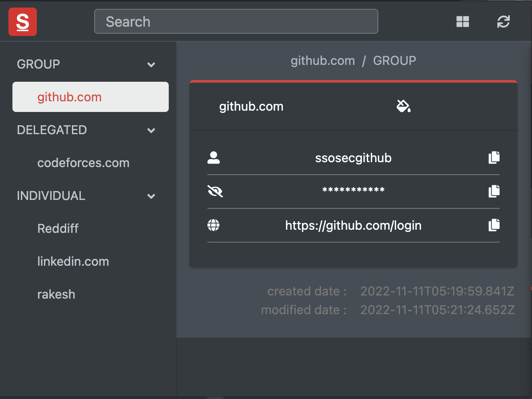Copy the github login URL
Image resolution: width=532 pixels, height=399 pixels.
coord(494,225)
